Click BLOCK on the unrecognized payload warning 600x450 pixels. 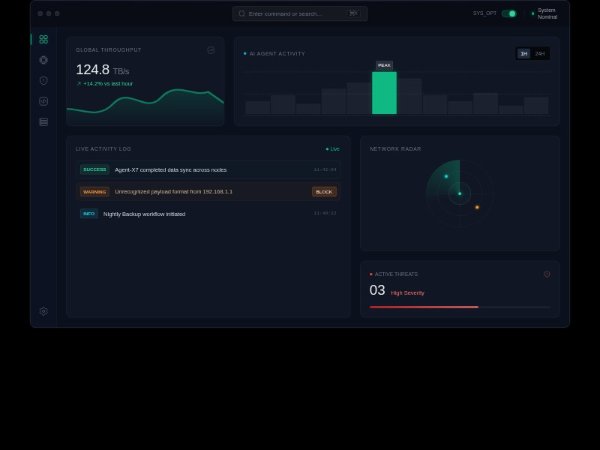point(324,191)
